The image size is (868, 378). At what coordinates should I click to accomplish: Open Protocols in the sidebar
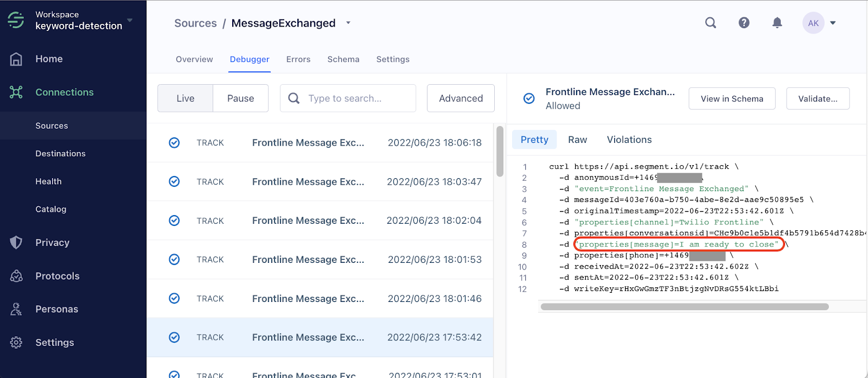coord(58,276)
